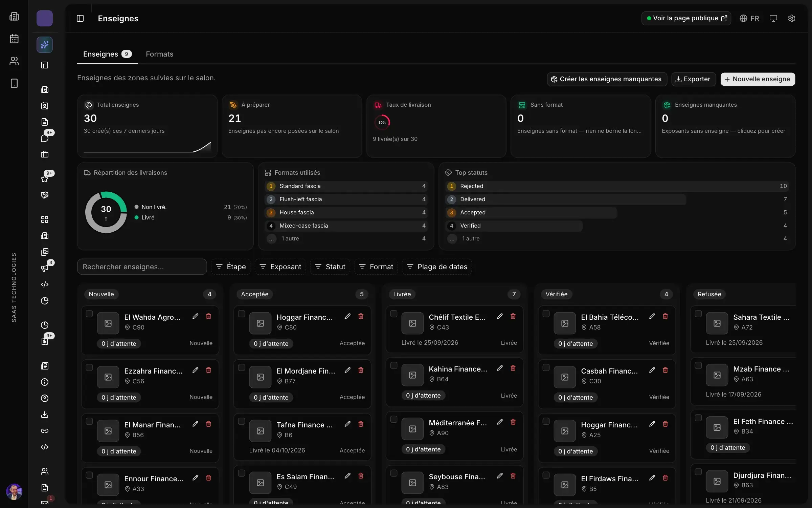Image resolution: width=812 pixels, height=508 pixels.
Task: Open Voir la page publique link
Action: click(x=686, y=18)
